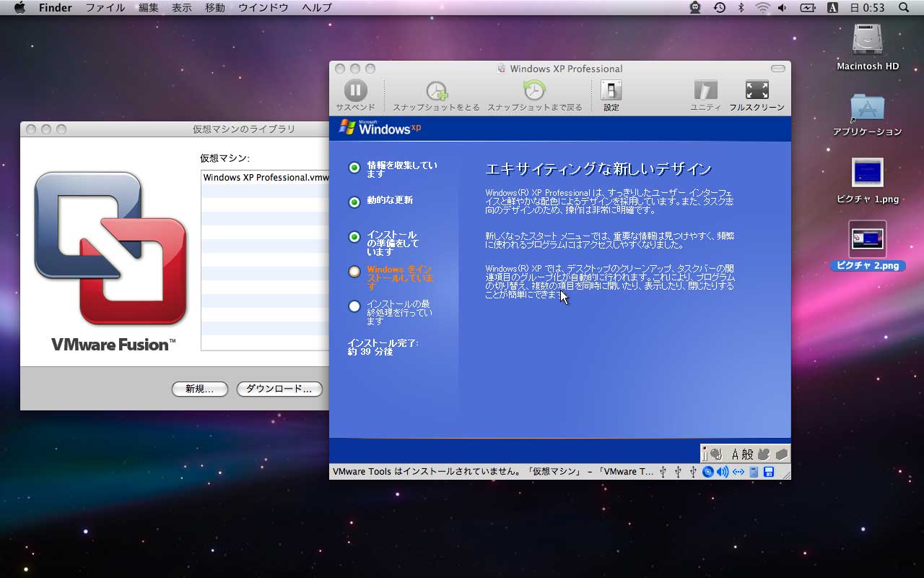The width and height of the screenshot is (924, 578).
Task: Open the battery status menu
Action: tap(808, 7)
